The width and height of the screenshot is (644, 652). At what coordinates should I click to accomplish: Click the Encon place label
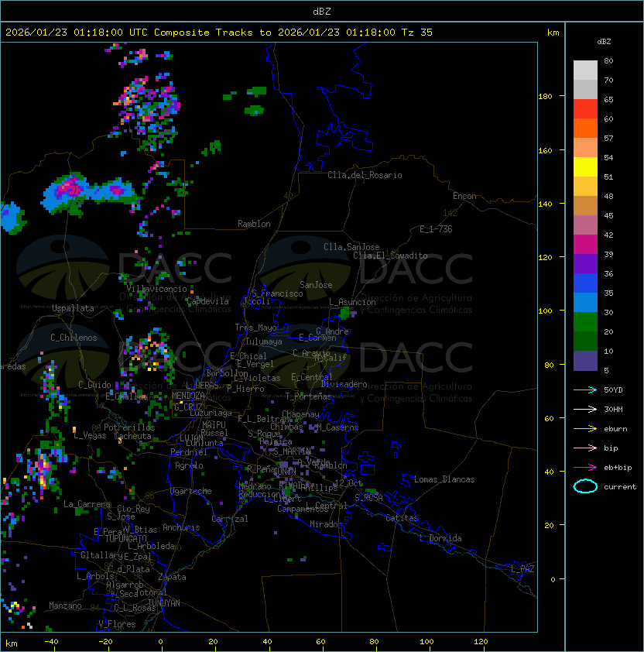tap(464, 196)
